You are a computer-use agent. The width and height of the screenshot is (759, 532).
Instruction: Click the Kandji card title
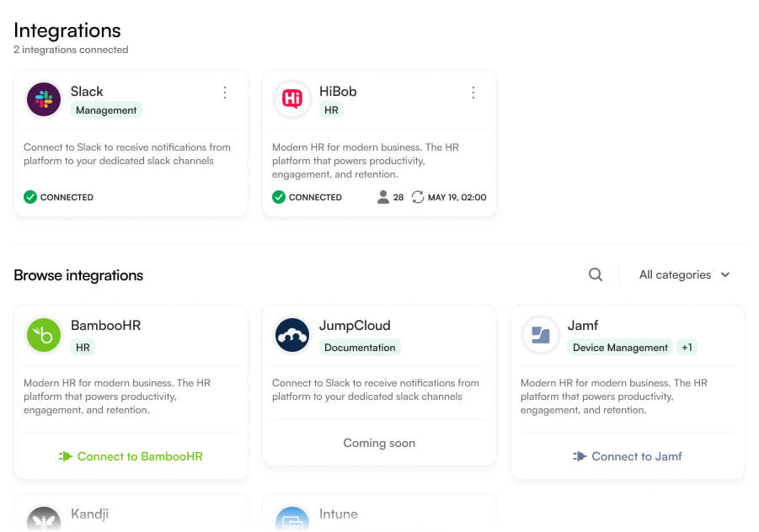(89, 513)
